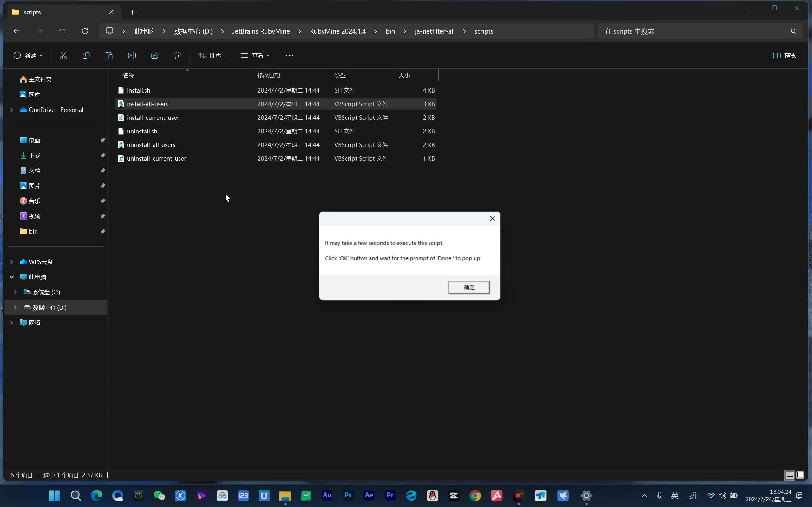Switch to details view in status bar
Screen dimensions: 812x507
point(790,475)
